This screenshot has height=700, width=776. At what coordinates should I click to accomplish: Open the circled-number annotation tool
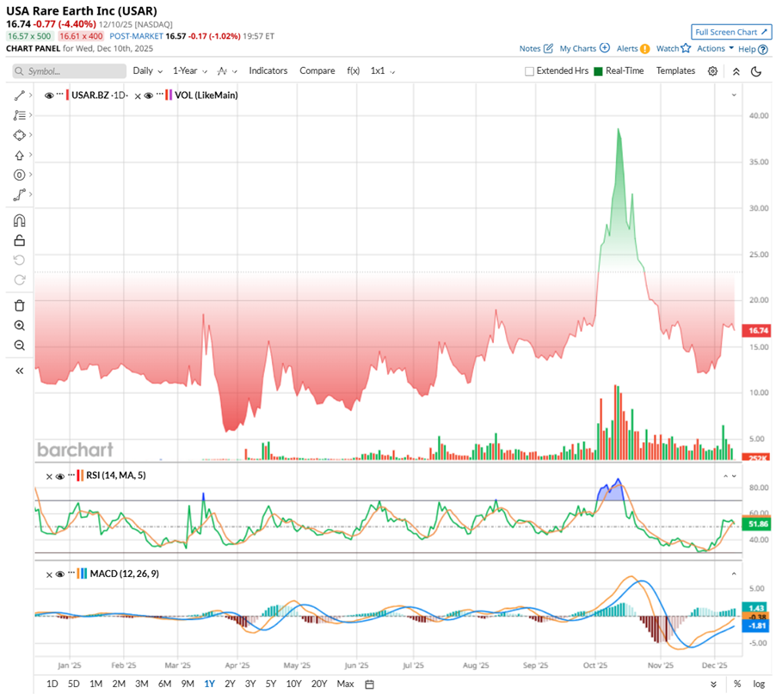[x=19, y=175]
